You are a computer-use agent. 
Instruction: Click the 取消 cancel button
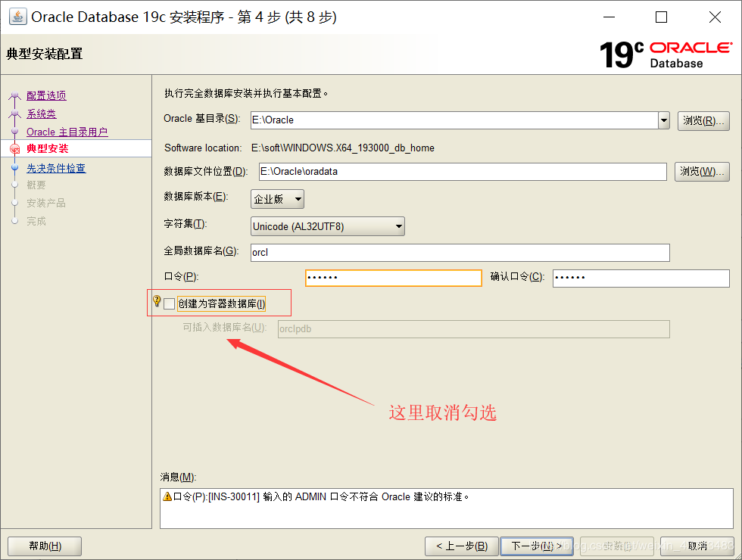[697, 546]
